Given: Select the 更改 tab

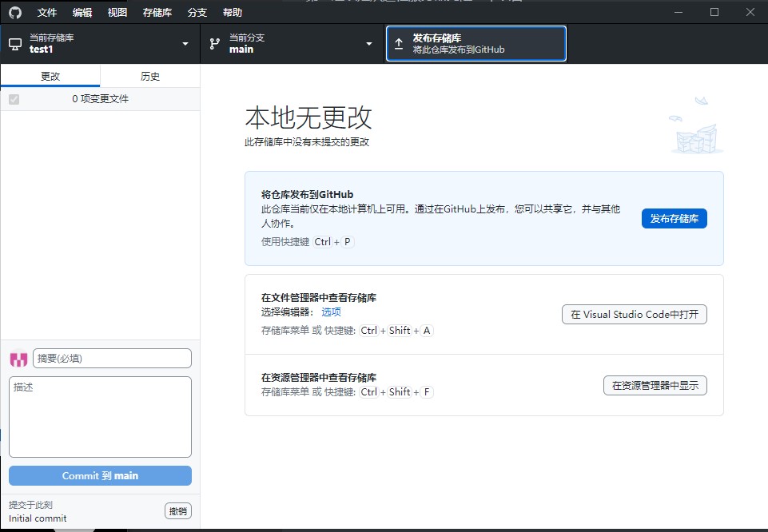Looking at the screenshot, I should [x=50, y=77].
